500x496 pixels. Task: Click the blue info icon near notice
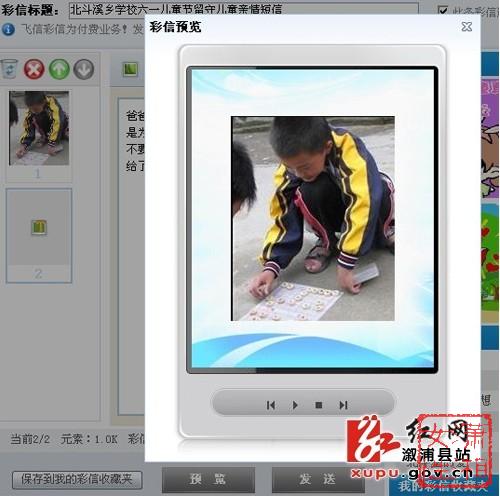pyautogui.click(x=8, y=29)
